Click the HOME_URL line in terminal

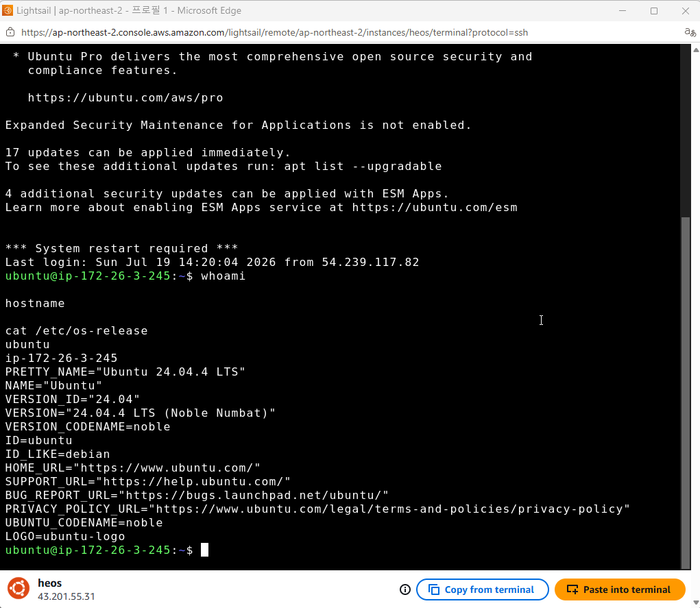pyautogui.click(x=132, y=468)
